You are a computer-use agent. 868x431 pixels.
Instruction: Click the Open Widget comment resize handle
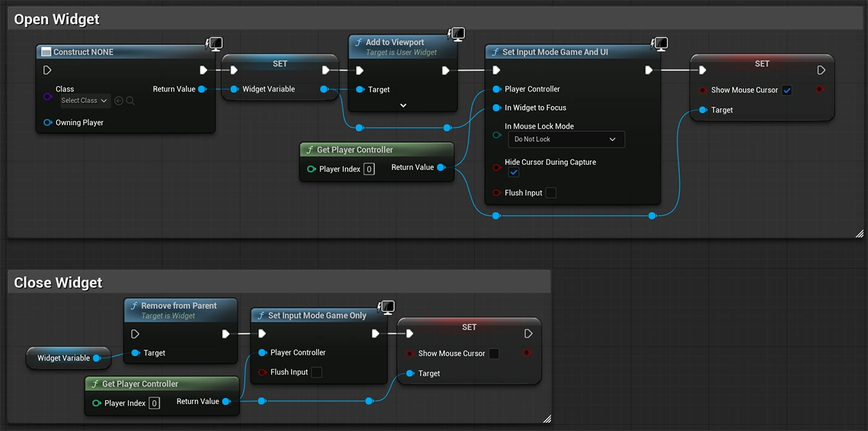[x=859, y=233]
